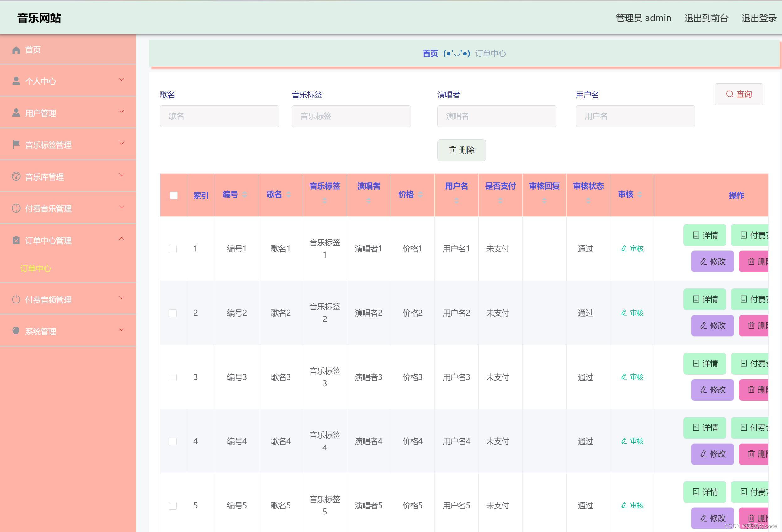Viewport: 782px width, 532px height.
Task: Click the home icon in sidebar
Action: [x=16, y=50]
